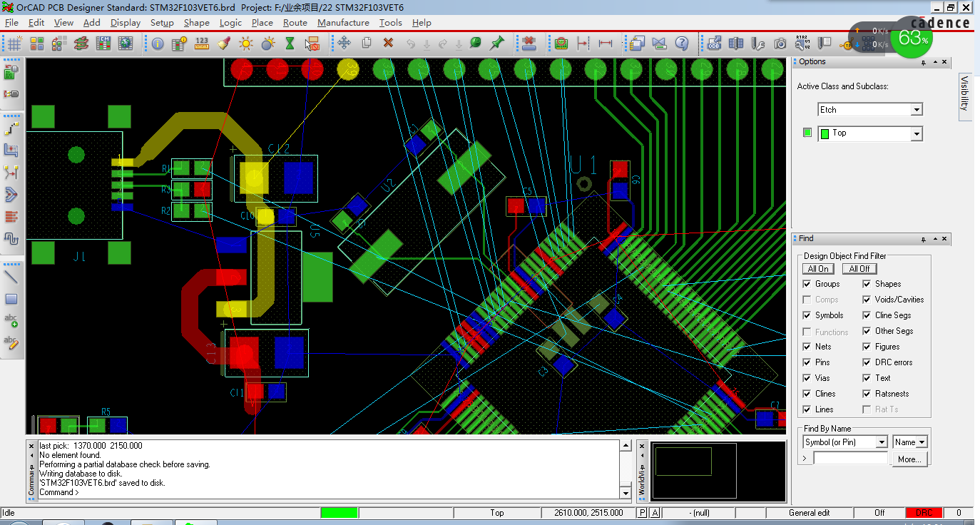Click the camera snapshot icon
980x525 pixels.
click(x=780, y=44)
